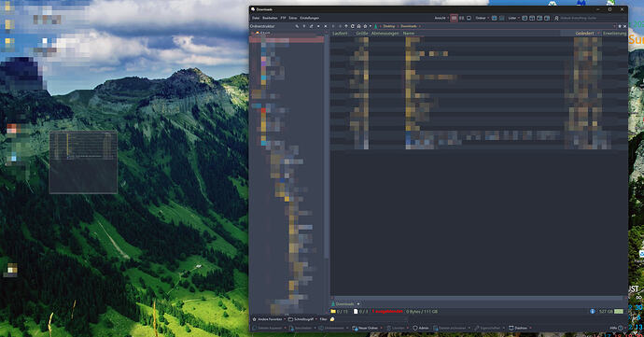The width and height of the screenshot is (644, 337).
Task: Click the blue info icon in status bar
Action: pyautogui.click(x=593, y=312)
